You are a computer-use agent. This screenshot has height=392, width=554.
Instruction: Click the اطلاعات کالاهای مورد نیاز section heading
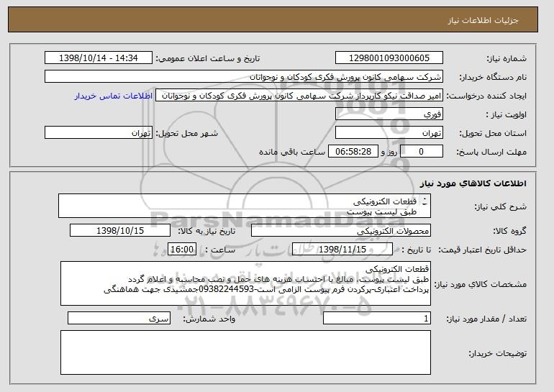473,183
